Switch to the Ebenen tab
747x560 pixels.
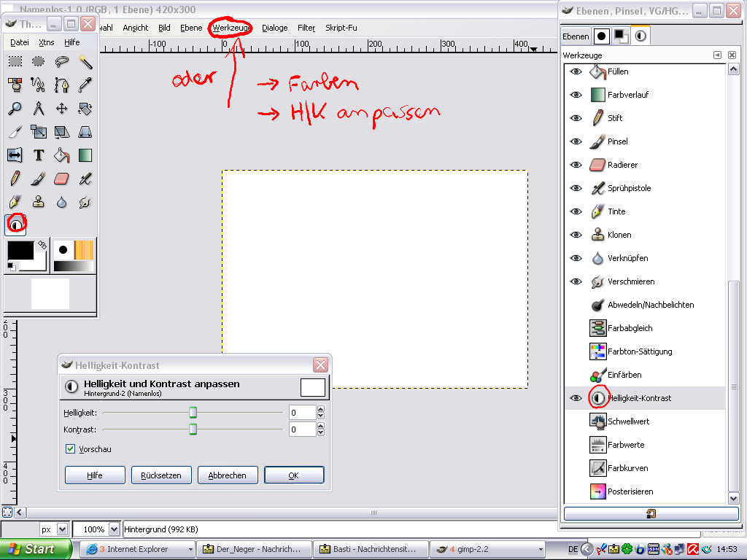[576, 36]
